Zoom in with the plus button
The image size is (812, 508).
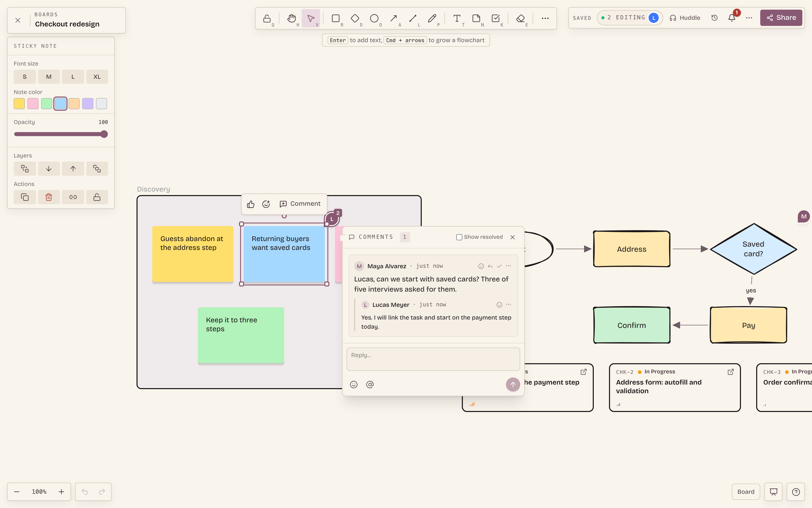click(61, 492)
